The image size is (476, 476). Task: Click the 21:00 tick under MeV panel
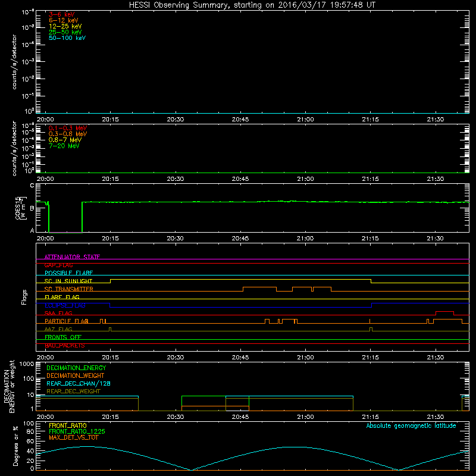point(305,179)
